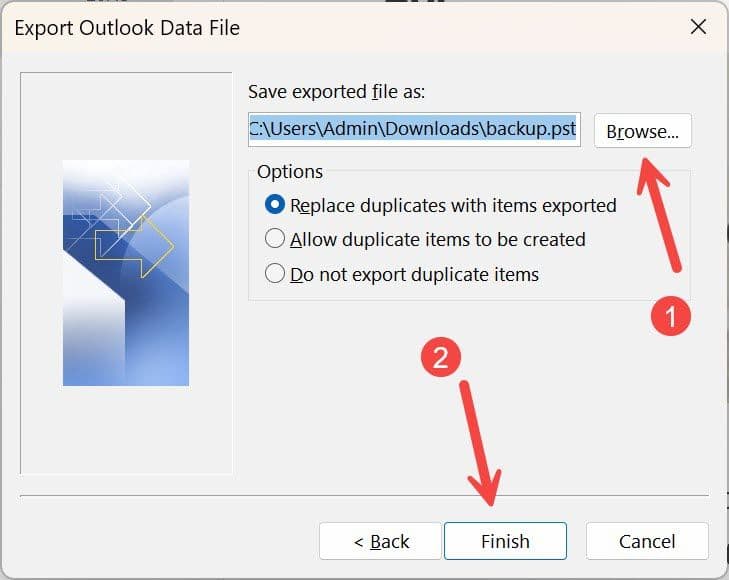Click the red arrow pointing at Browse

point(659,215)
